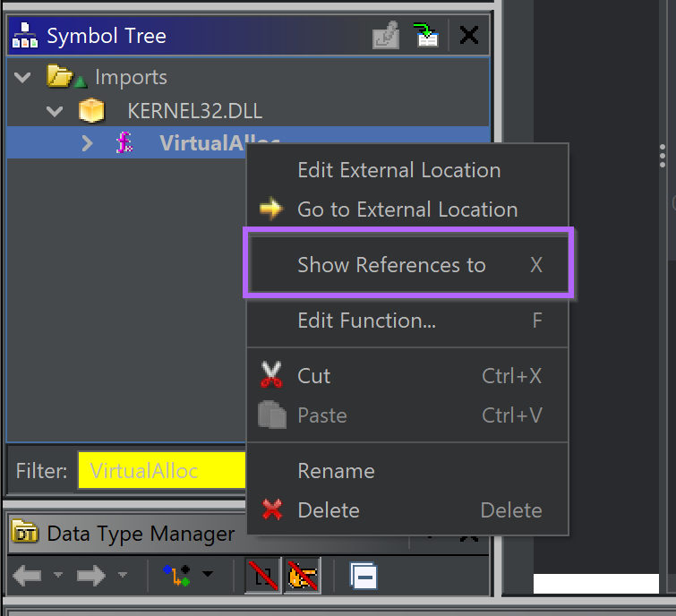Select the KERNEL32.DLL tree item
This screenshot has width=676, height=616.
tap(194, 111)
